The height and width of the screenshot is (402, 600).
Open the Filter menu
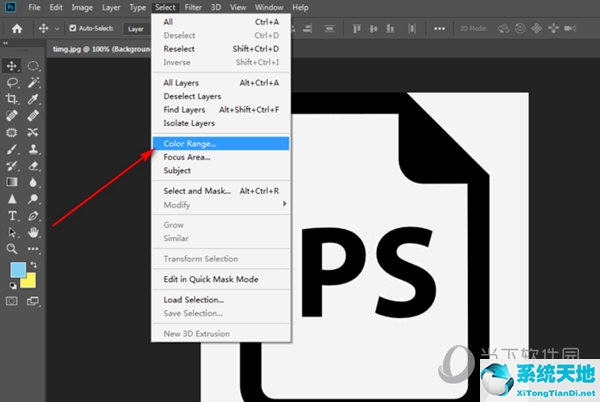(x=193, y=7)
